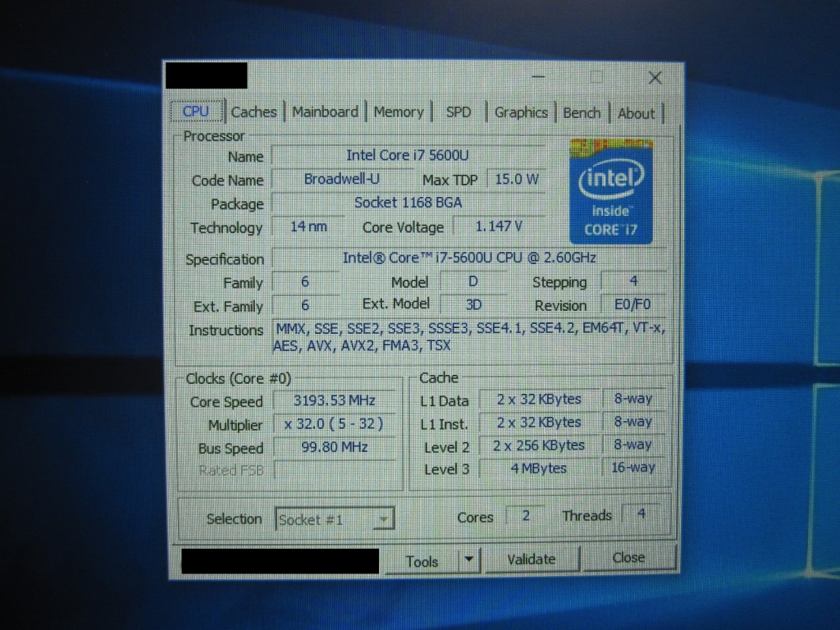Open the Mainboard tab
The image size is (840, 630).
pyautogui.click(x=325, y=112)
